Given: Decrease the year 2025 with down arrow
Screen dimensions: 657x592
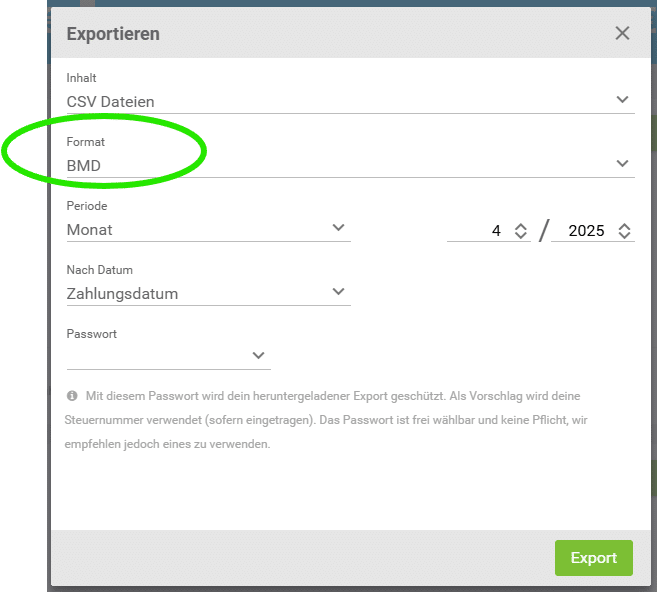Looking at the screenshot, I should [x=624, y=235].
